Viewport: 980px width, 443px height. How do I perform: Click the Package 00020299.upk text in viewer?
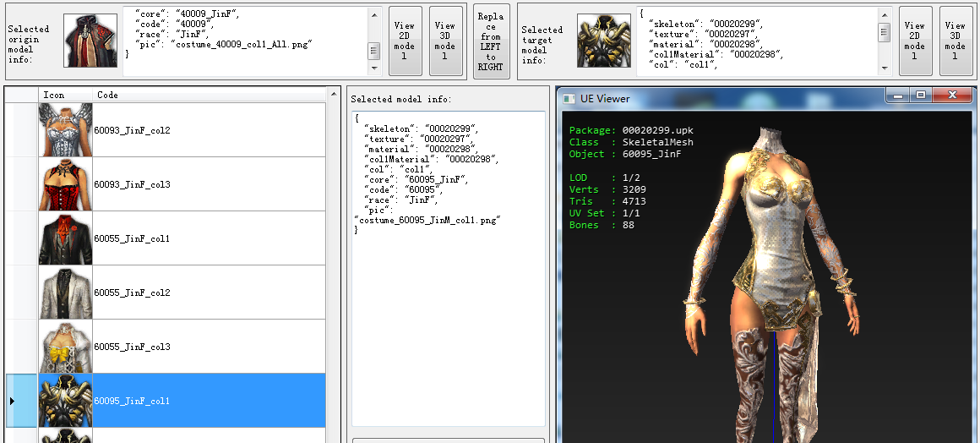point(631,131)
